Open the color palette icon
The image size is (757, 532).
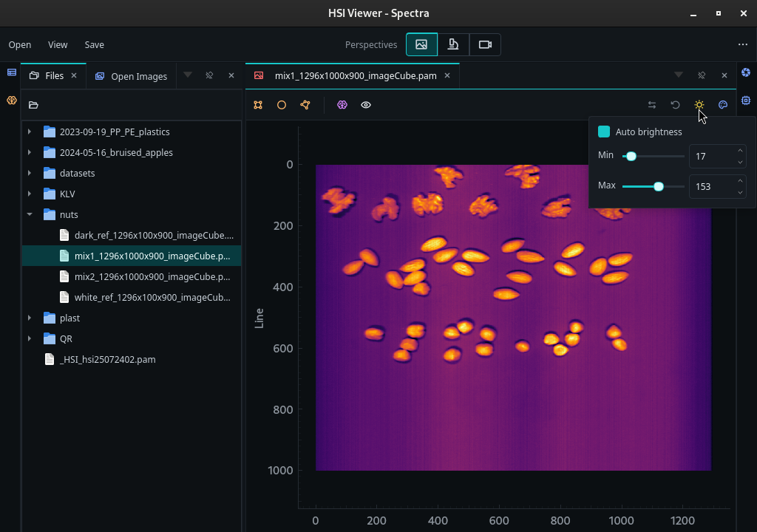pos(723,105)
